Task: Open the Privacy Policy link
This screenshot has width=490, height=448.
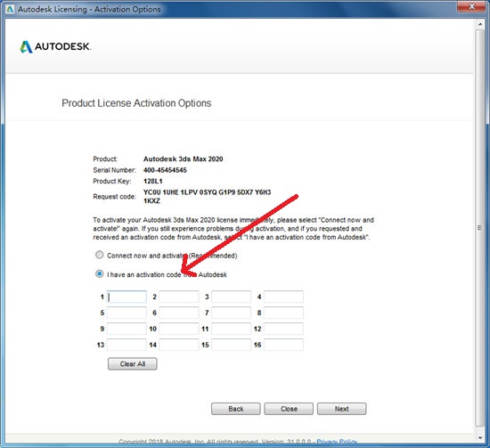Action: pyautogui.click(x=337, y=442)
